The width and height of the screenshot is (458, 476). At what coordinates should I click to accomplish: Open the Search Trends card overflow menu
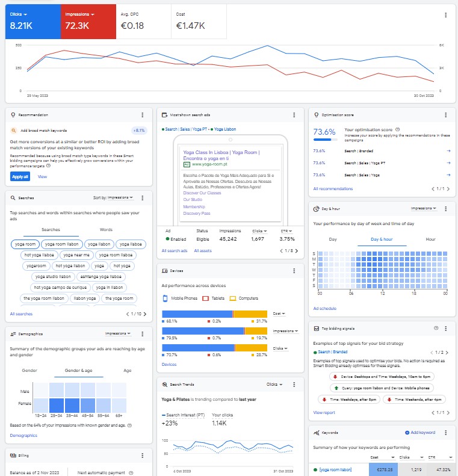(294, 384)
